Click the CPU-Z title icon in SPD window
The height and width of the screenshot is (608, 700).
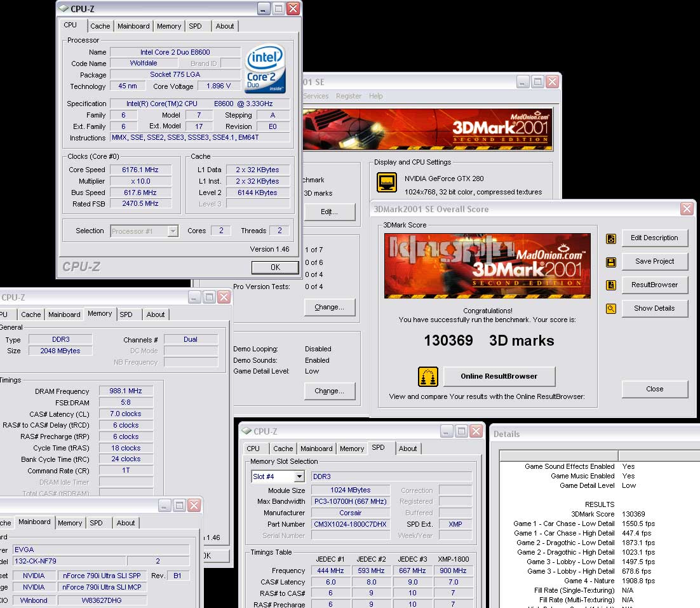tap(246, 431)
